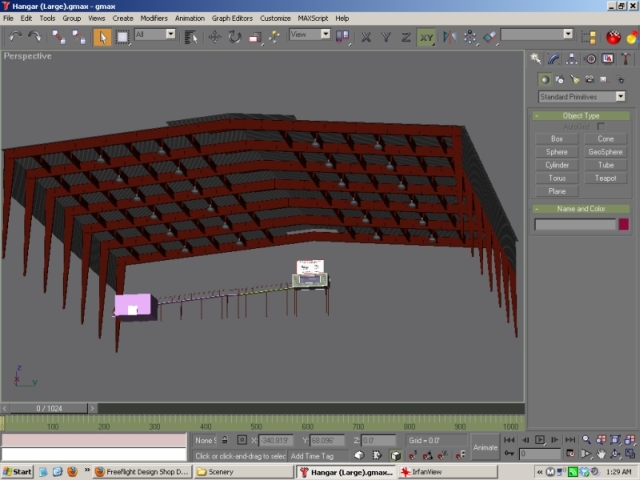Viewport: 640px width, 480px height.
Task: Click the Teapot primitive button
Action: pos(605,178)
